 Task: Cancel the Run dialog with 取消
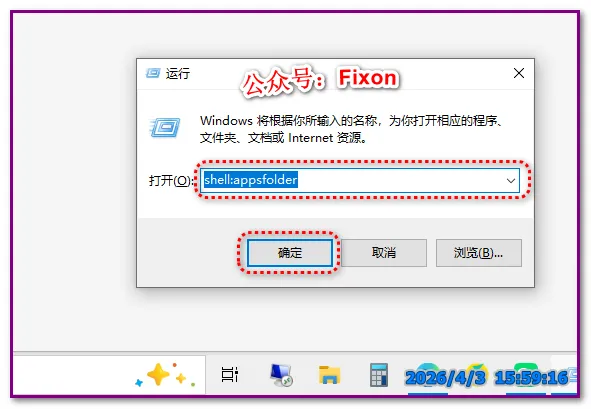click(384, 253)
